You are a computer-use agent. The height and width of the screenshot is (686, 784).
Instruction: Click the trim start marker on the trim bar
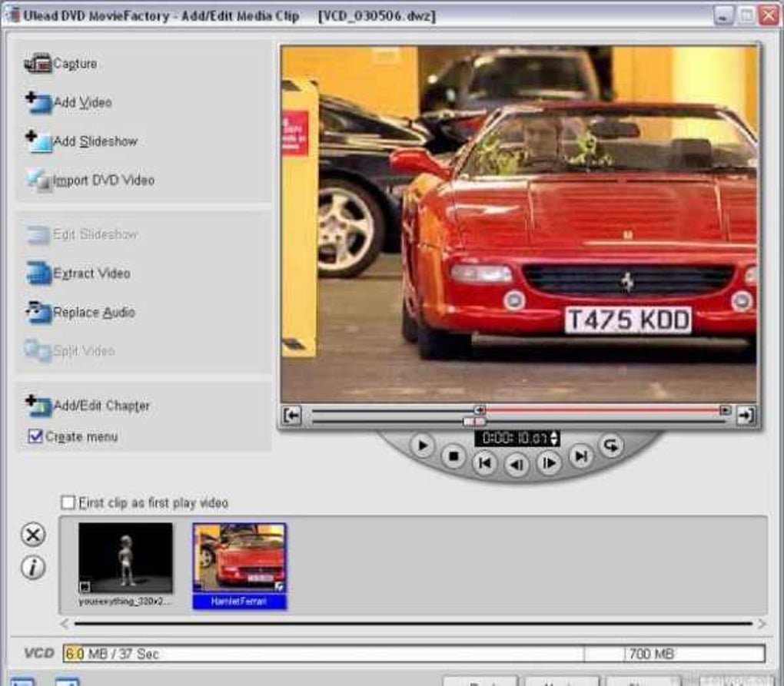pos(480,410)
